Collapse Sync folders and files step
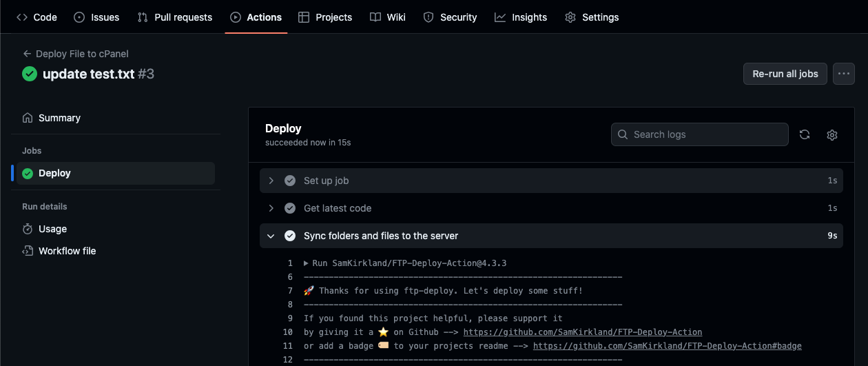This screenshot has height=366, width=868. (x=271, y=236)
